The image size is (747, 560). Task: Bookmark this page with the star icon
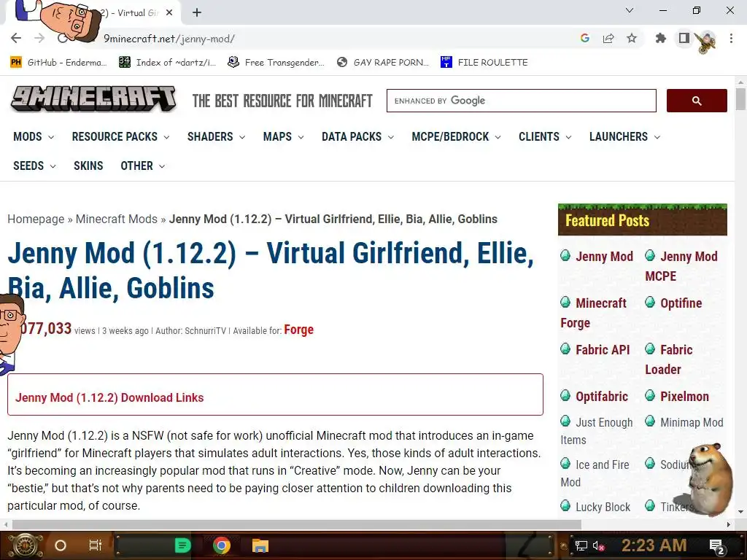(632, 39)
